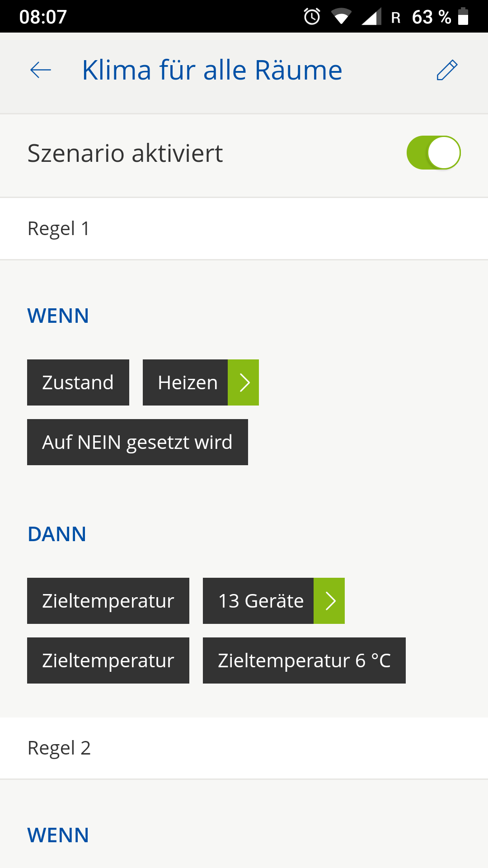
Task: Tap Auf NEIN gesetzt wird chip
Action: coord(137,442)
